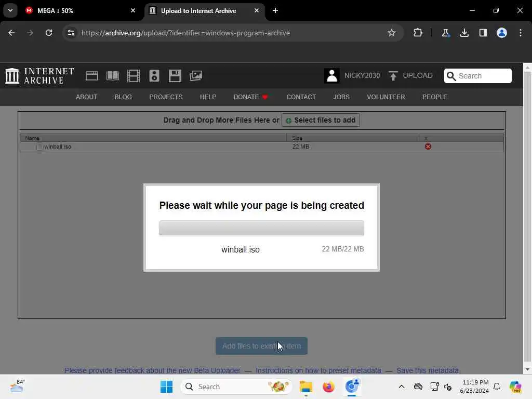Screen dimensions: 532x399
Task: Open the DONATE menu item
Action: pos(251,97)
